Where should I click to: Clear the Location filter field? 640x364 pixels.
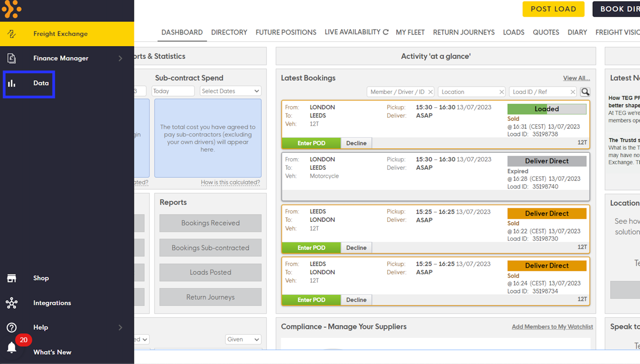501,92
